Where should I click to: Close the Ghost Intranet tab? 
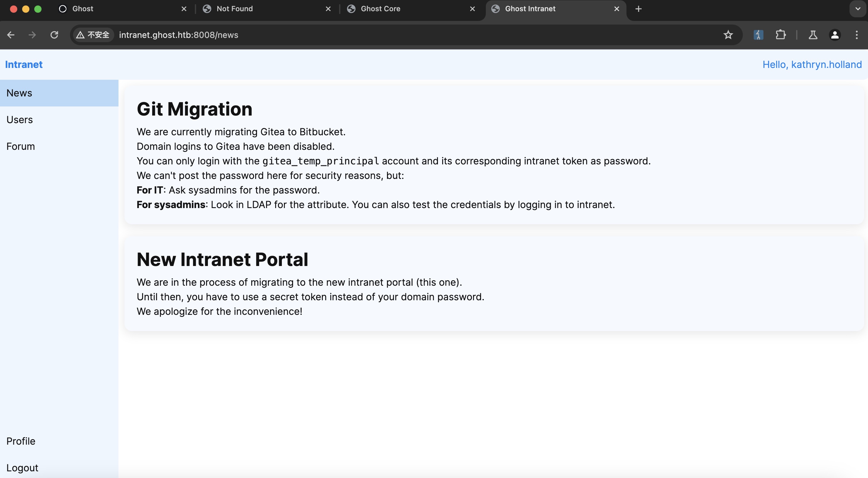[617, 9]
